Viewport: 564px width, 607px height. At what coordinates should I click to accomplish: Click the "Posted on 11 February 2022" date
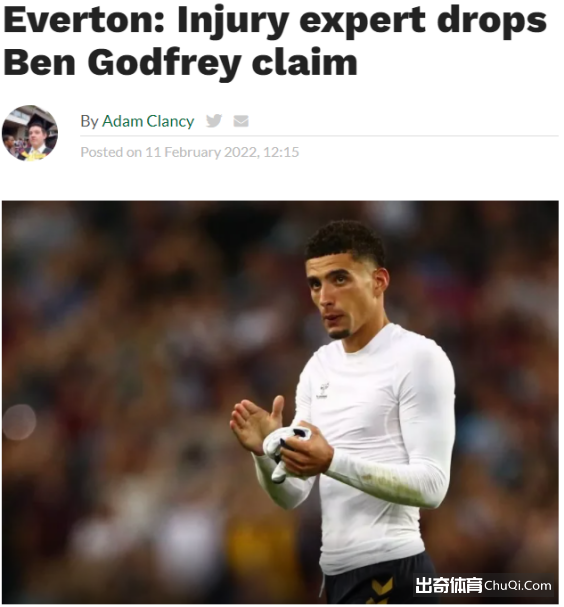tap(170, 152)
